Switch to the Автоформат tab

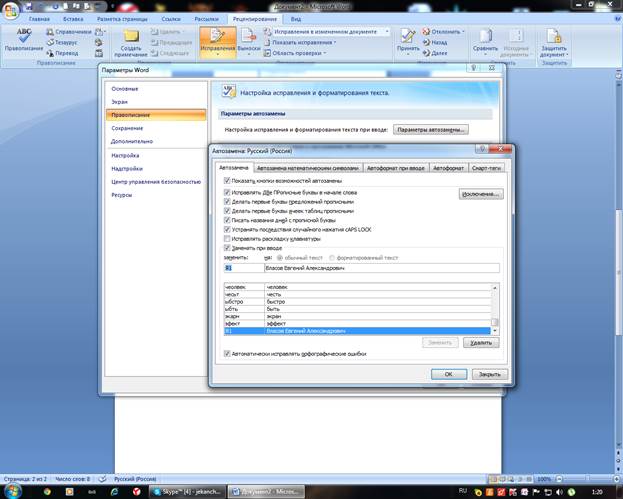448,168
